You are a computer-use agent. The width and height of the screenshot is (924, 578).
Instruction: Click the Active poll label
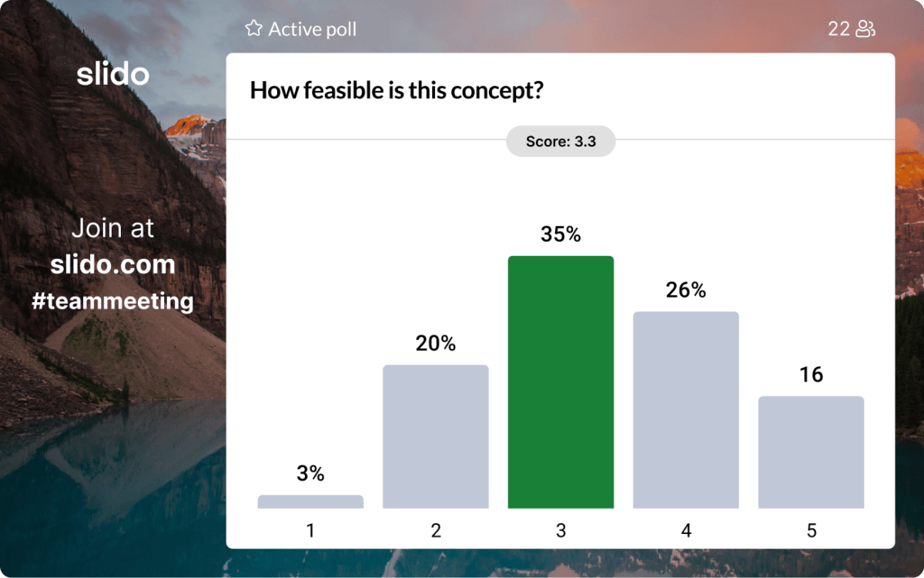(x=312, y=29)
